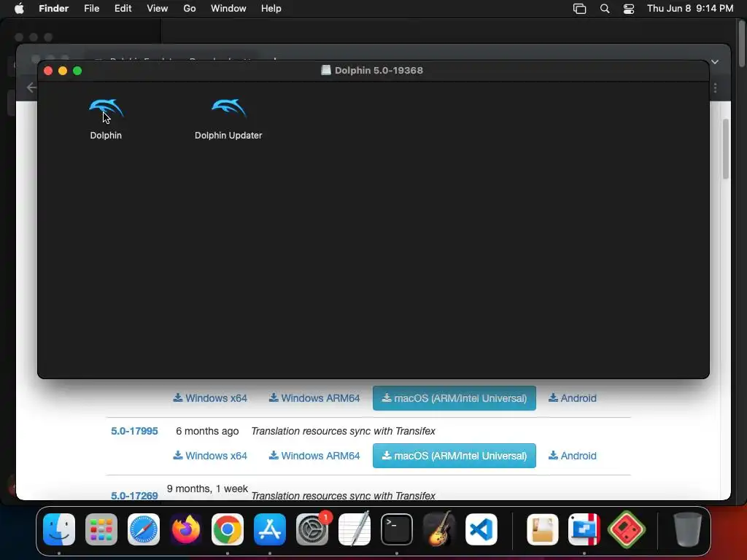Download Windows x64 build for 5.0-17995
747x560 pixels.
(210, 456)
